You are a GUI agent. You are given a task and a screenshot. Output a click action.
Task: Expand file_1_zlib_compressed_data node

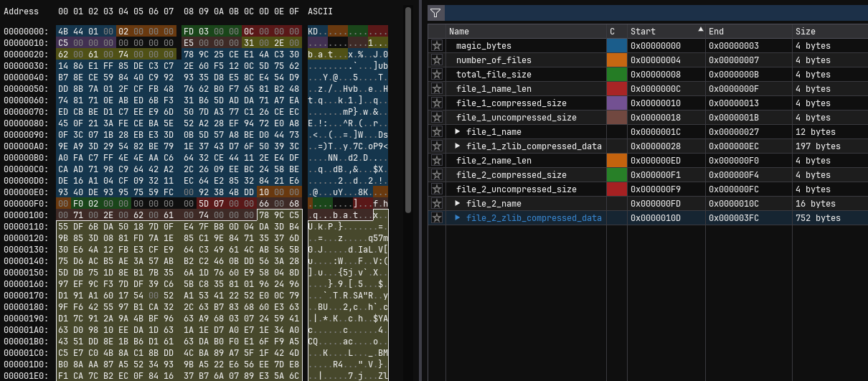[458, 146]
